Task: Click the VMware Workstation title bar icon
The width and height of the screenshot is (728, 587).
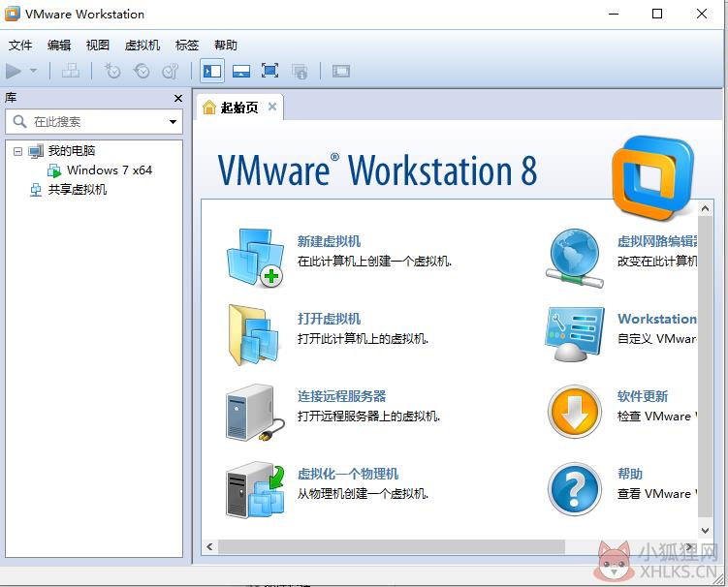Action: point(12,14)
